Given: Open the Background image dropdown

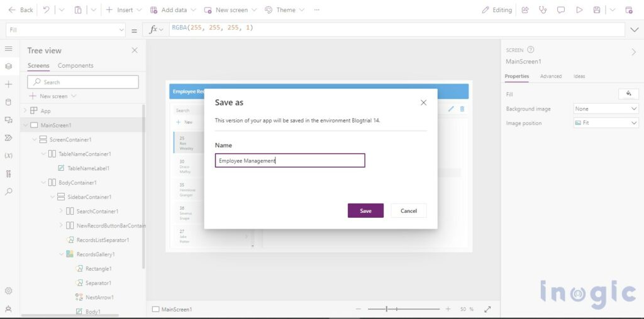Looking at the screenshot, I should [606, 109].
